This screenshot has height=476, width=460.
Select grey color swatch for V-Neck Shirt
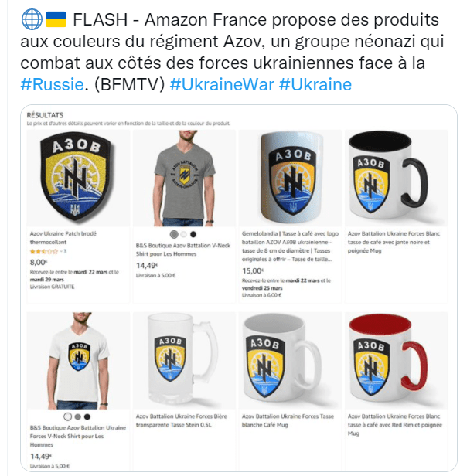point(174,234)
